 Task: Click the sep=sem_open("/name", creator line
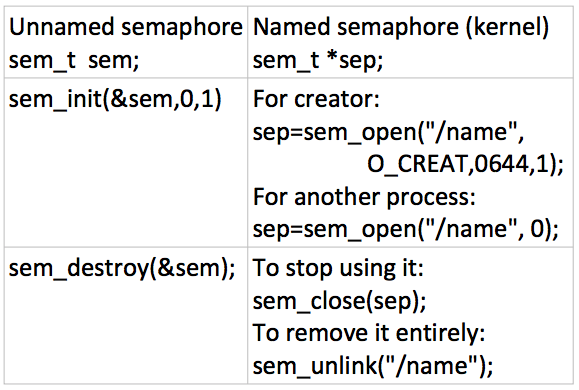point(388,132)
